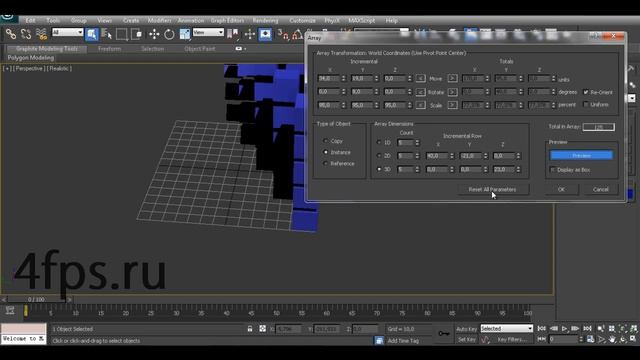Click the Move row right arrow button
640x360 pixels.
452,78
